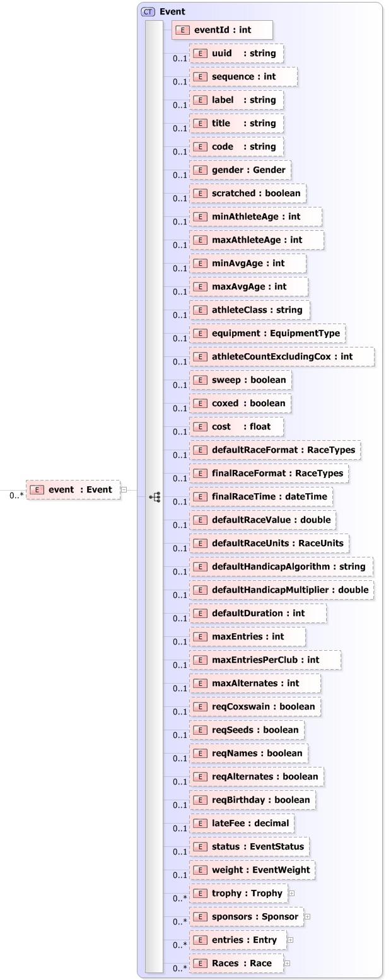The image size is (391, 980).
Task: Select finalRaceTime : dateTime element
Action: coord(261,496)
